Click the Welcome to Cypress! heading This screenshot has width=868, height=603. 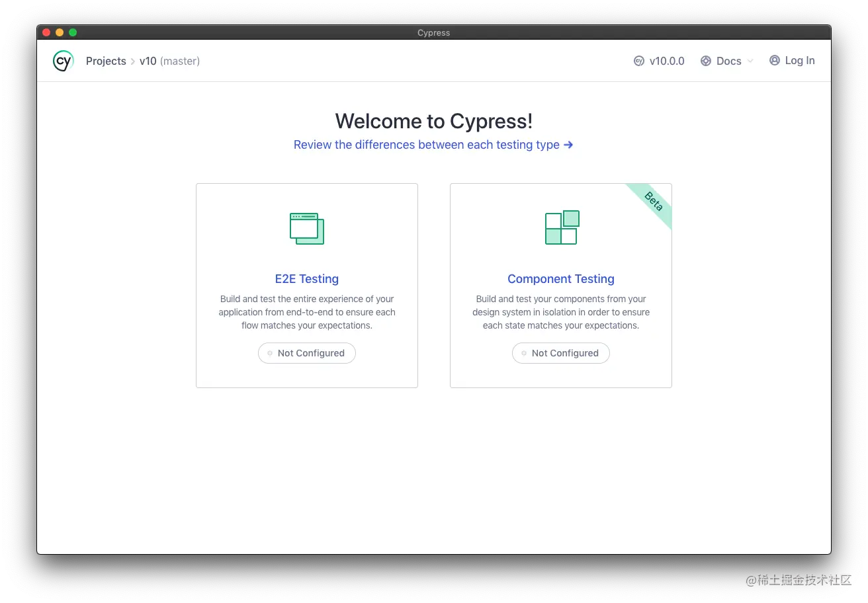pyautogui.click(x=434, y=121)
